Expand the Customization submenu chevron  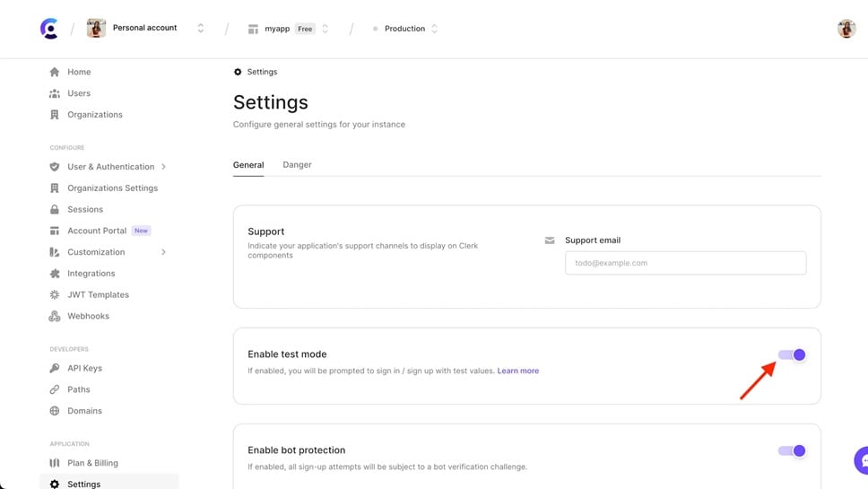pyautogui.click(x=163, y=252)
